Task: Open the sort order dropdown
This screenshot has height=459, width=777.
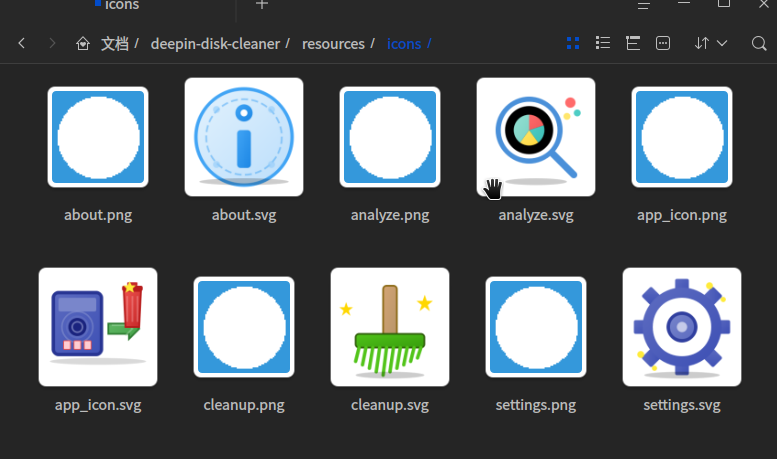Action: tap(711, 44)
